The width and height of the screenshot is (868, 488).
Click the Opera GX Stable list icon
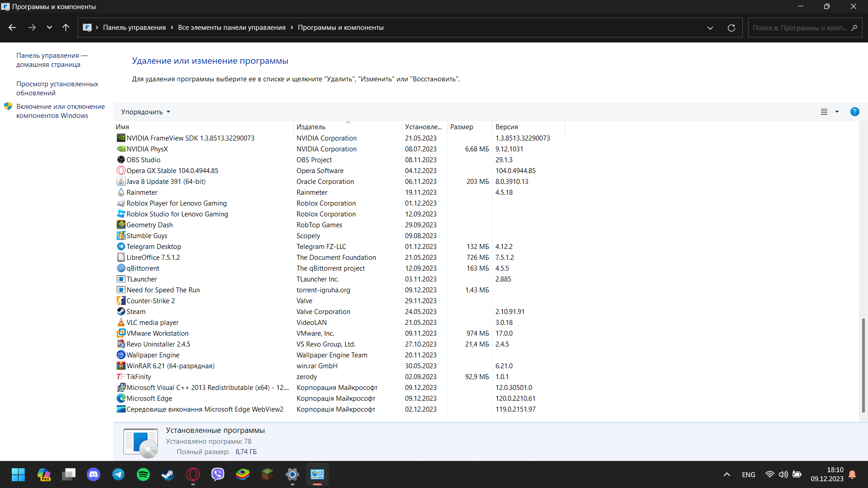(x=121, y=171)
